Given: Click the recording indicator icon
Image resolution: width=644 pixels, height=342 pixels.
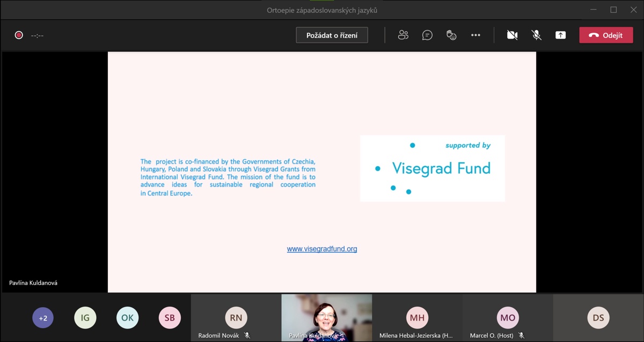Looking at the screenshot, I should (19, 35).
